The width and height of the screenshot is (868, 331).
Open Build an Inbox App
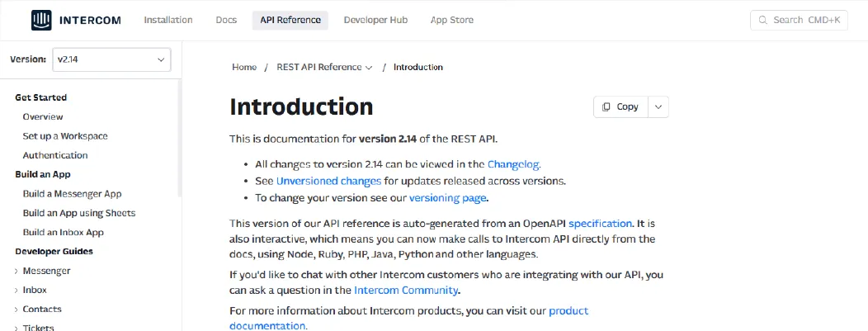coord(63,233)
